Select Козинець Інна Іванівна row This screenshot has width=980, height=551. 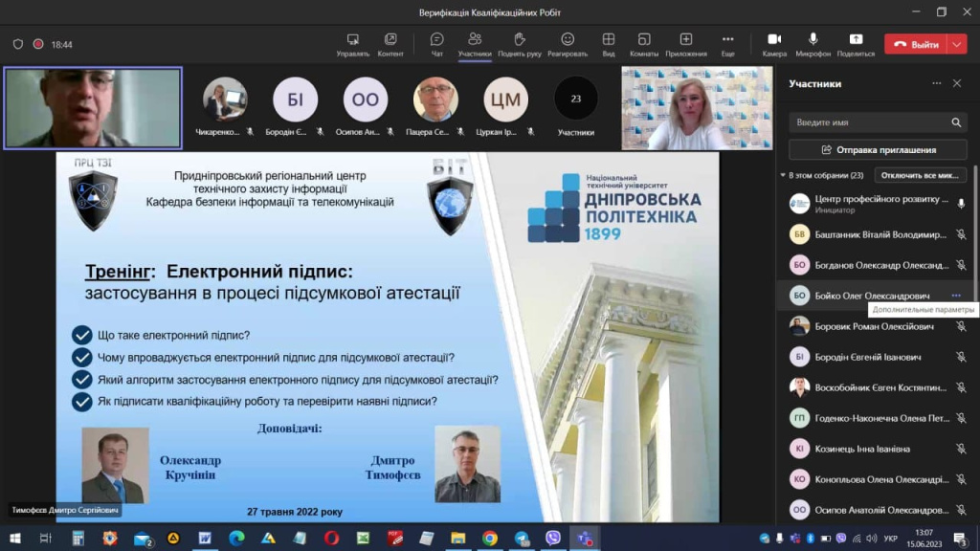(877, 449)
